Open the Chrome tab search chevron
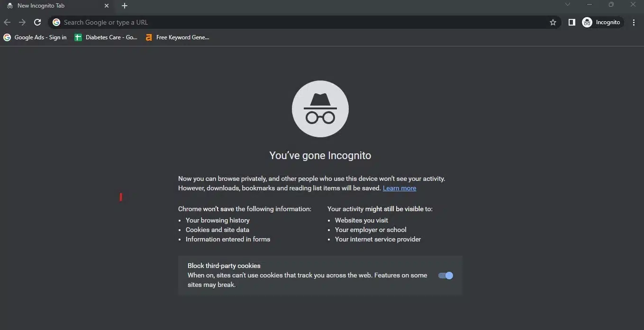 567,4
